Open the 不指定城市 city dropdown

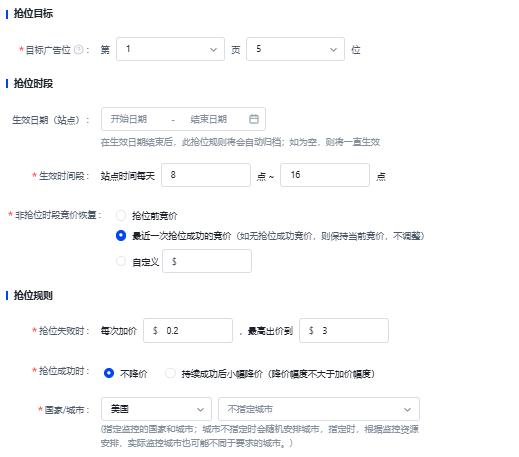click(319, 409)
